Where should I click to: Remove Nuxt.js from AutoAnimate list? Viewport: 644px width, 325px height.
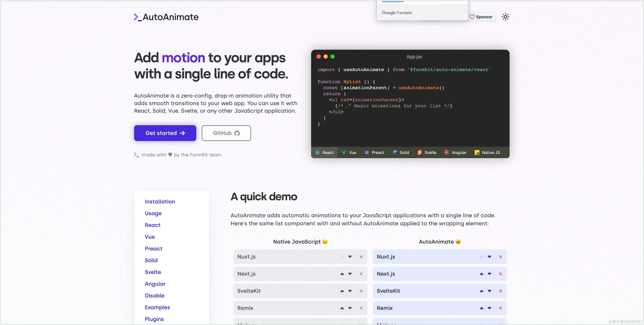(500, 257)
